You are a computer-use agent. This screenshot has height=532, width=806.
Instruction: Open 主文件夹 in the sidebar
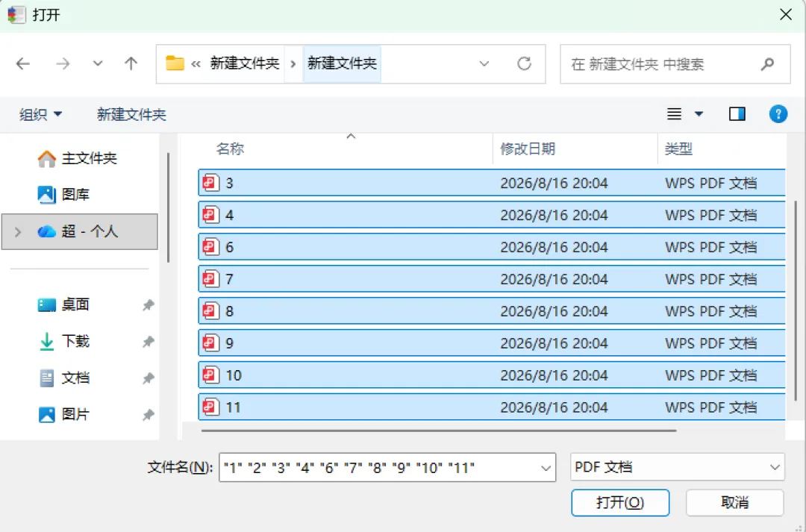pos(77,158)
